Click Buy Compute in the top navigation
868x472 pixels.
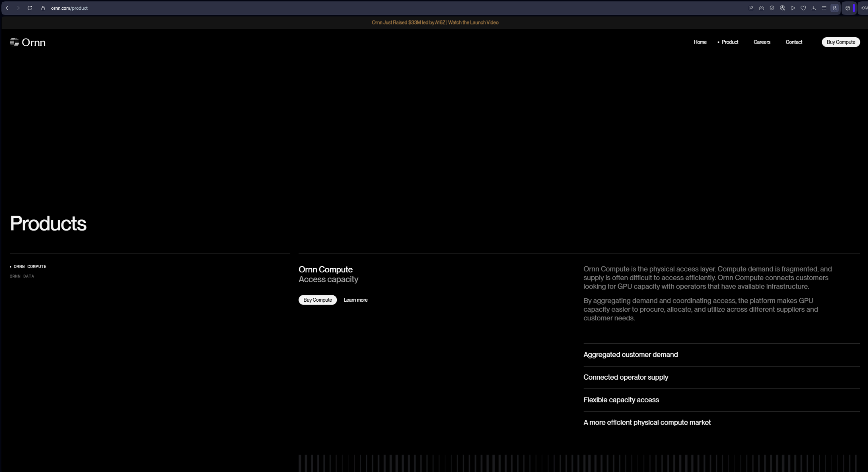[x=840, y=42]
